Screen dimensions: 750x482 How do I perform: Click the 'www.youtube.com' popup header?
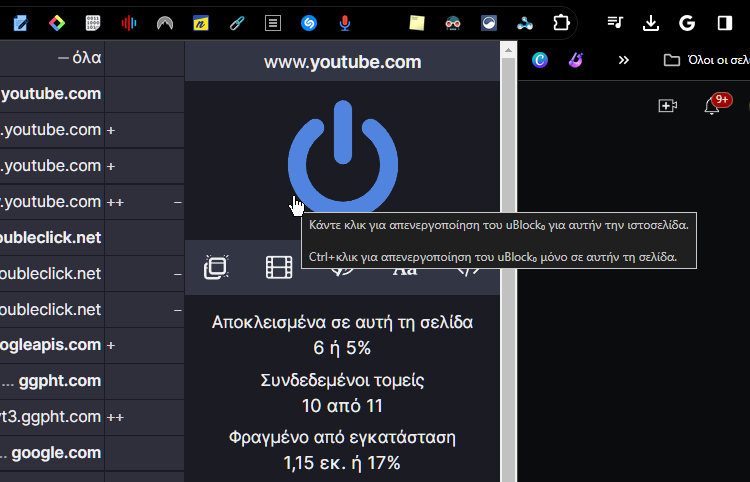coord(342,62)
